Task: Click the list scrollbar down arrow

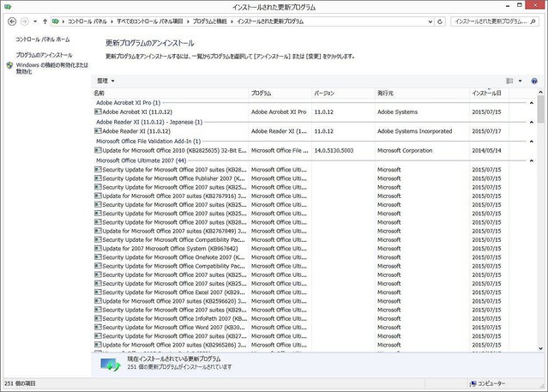Action: pos(540,348)
